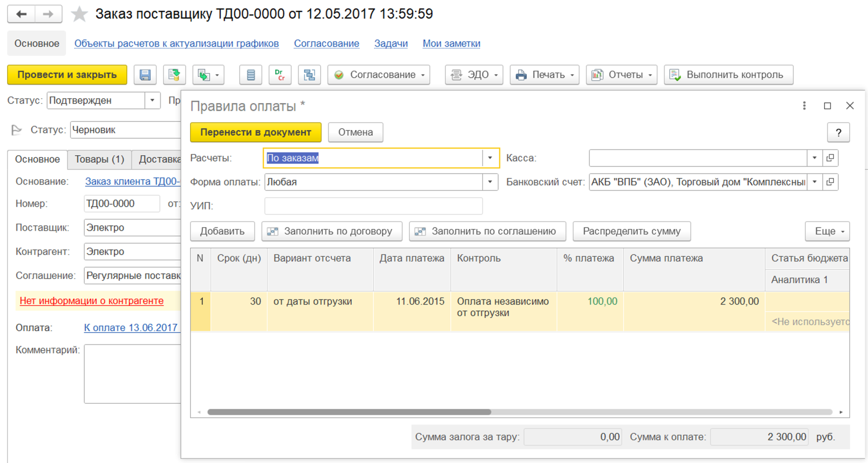Click the Отмена button
The image size is (868, 463).
[x=356, y=132]
